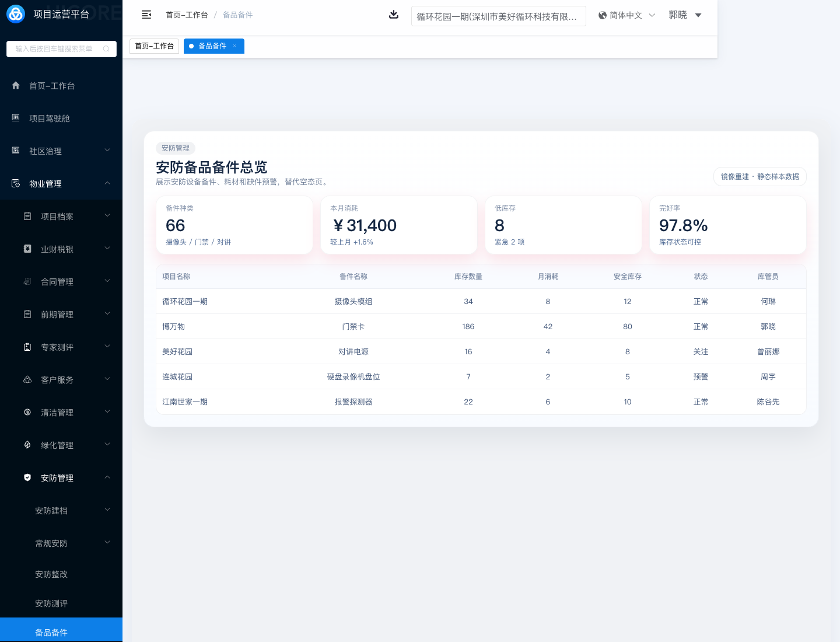
Task: Click the shield icon for 安防管理
Action: click(x=27, y=478)
